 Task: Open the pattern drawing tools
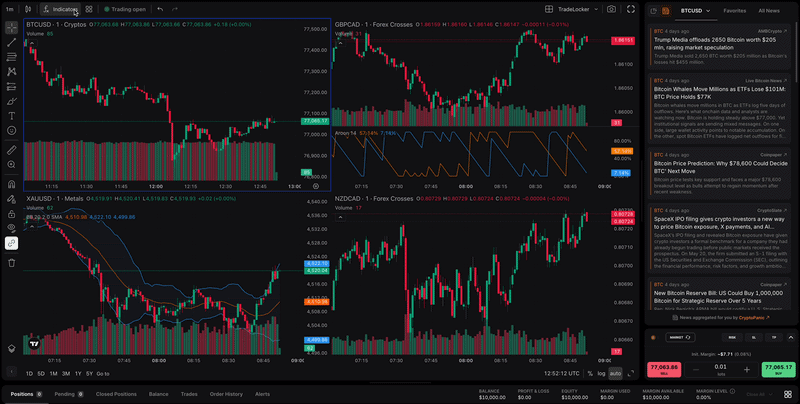12,72
